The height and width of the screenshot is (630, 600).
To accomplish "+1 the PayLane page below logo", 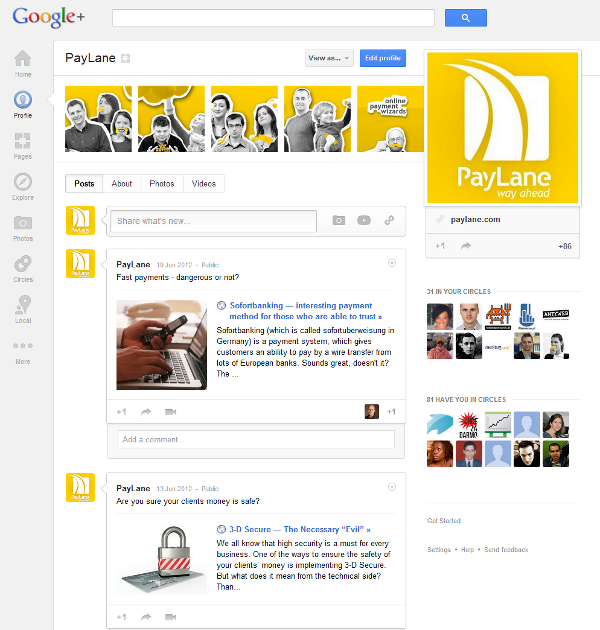I will pos(440,246).
